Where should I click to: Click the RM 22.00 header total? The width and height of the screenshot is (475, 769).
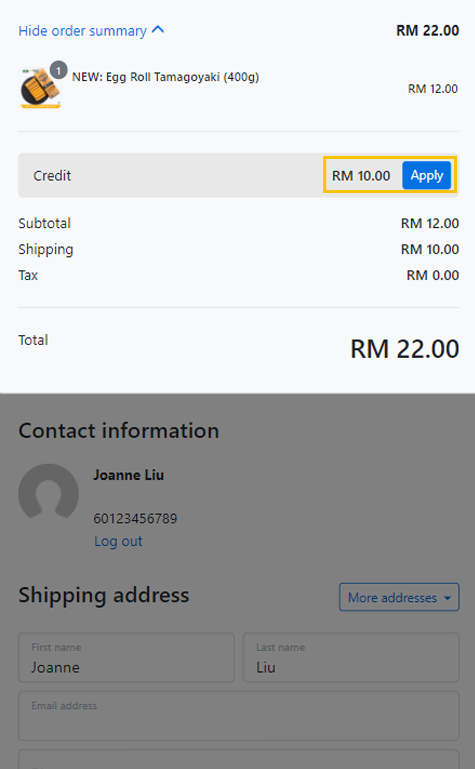(x=427, y=30)
